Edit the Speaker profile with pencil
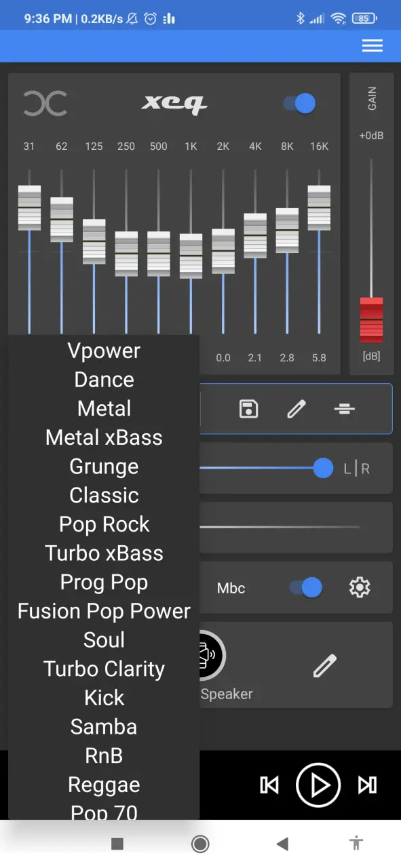Viewport: 401px width, 868px height. coord(324,666)
